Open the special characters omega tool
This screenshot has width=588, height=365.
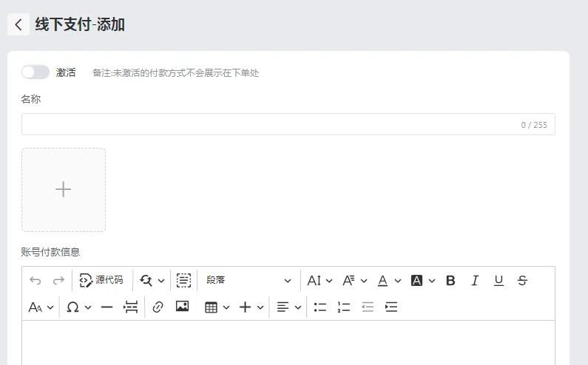(x=72, y=307)
